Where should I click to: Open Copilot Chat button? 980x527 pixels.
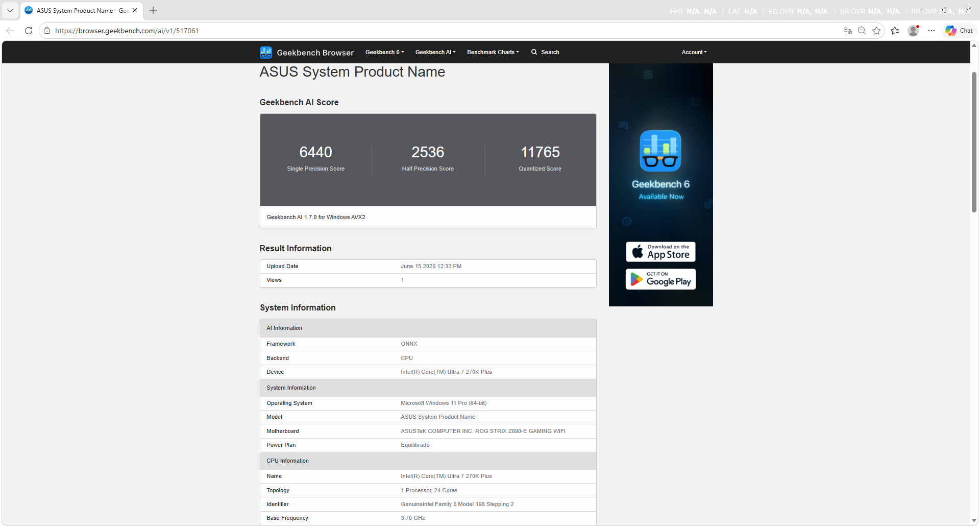(x=959, y=31)
